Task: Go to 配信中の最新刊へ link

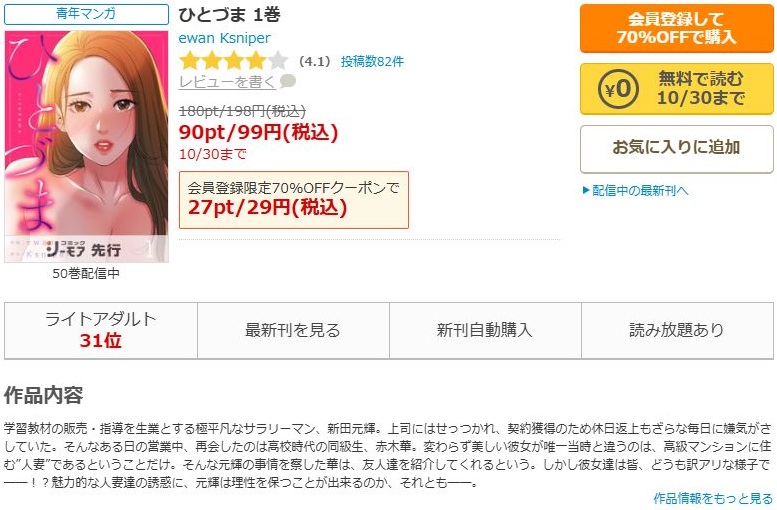Action: coord(640,190)
